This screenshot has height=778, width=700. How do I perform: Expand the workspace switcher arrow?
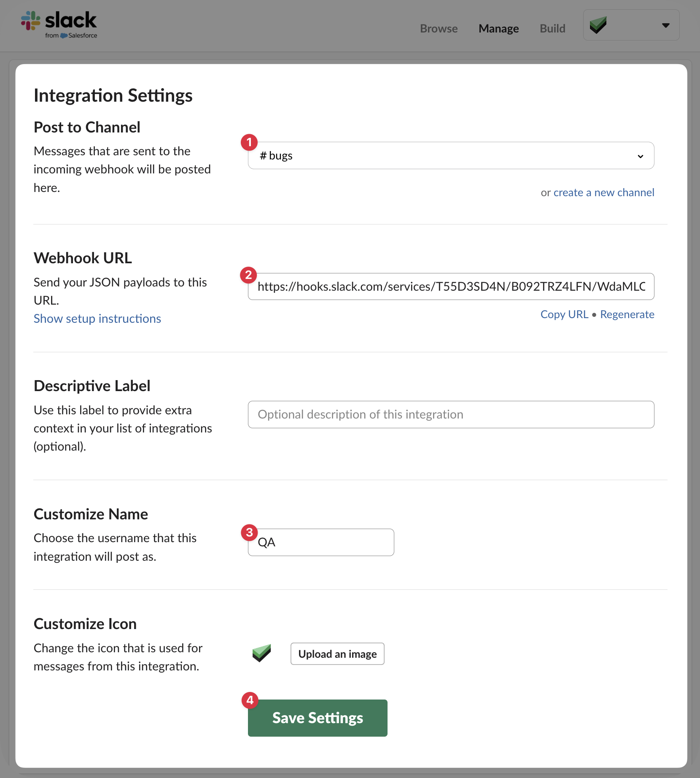[x=665, y=25]
